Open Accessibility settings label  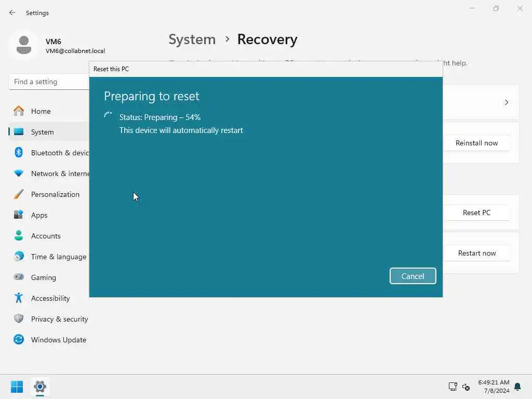coord(50,298)
